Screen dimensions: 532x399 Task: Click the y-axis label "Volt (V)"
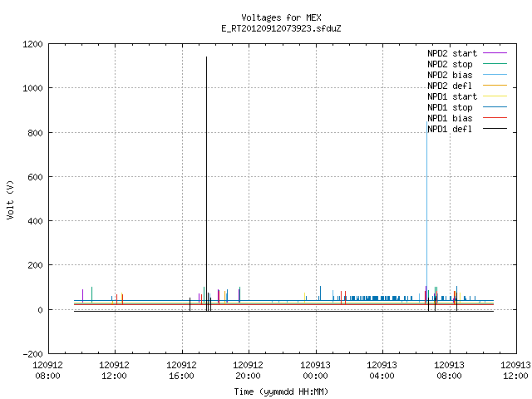point(10,200)
